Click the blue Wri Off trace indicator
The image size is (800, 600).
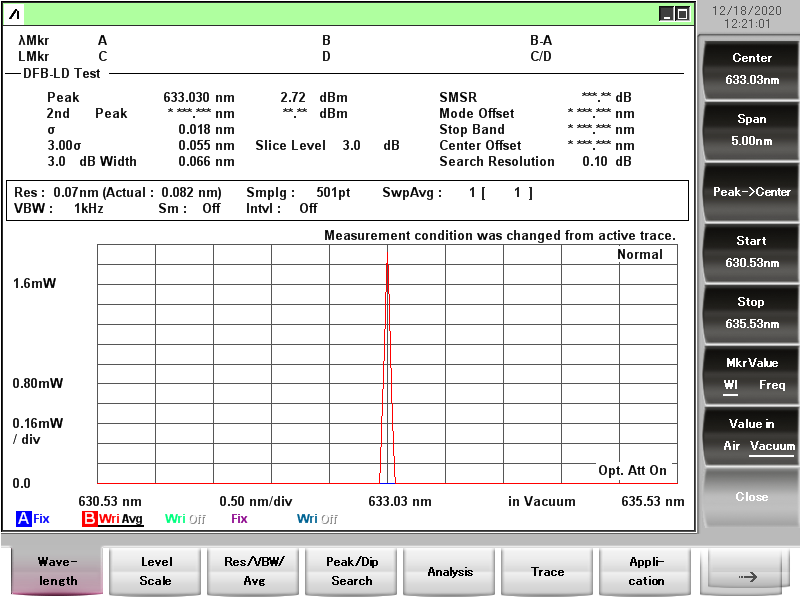316,519
